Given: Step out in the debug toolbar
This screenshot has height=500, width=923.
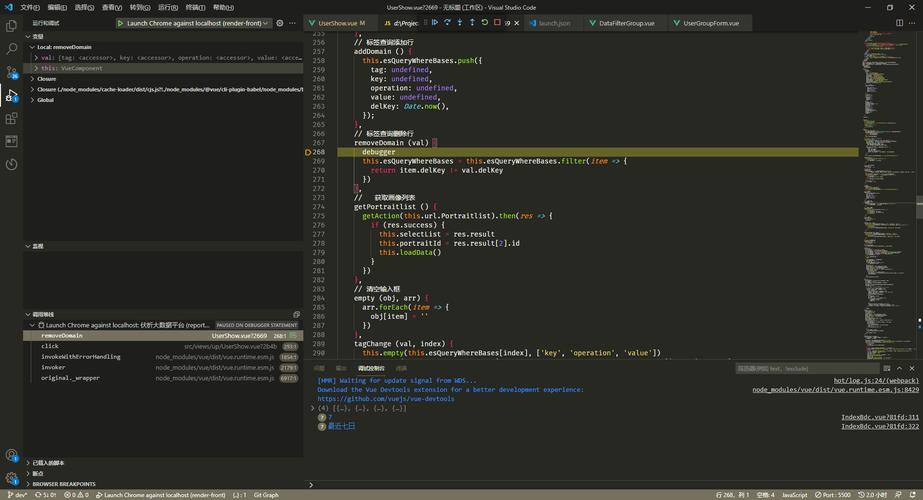Looking at the screenshot, I should (472, 22).
